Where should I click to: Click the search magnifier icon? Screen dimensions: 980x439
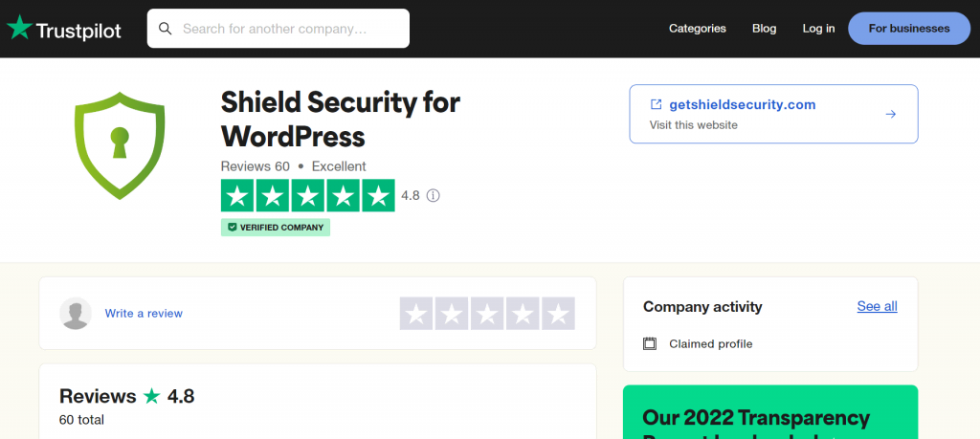(166, 29)
